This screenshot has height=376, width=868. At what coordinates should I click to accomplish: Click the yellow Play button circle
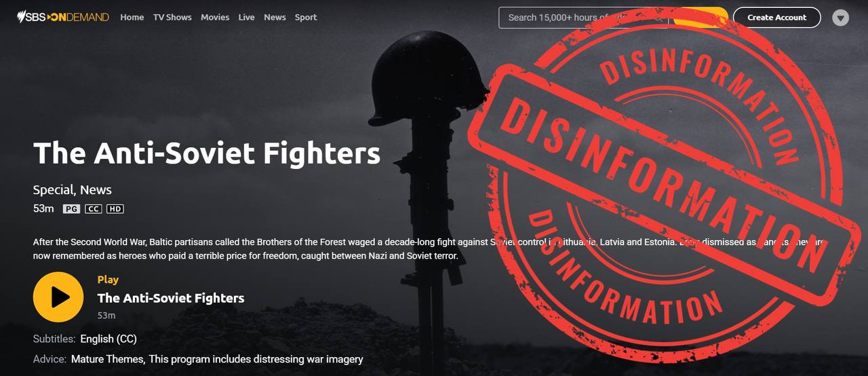click(x=58, y=297)
